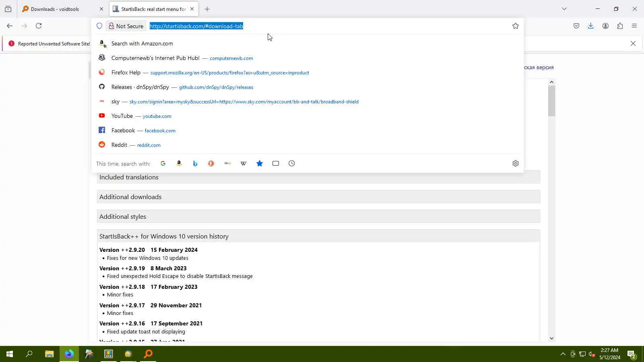644x362 pixels.
Task: Open the Releases dnSpy/dnSpy suggestion
Action: tap(308, 87)
